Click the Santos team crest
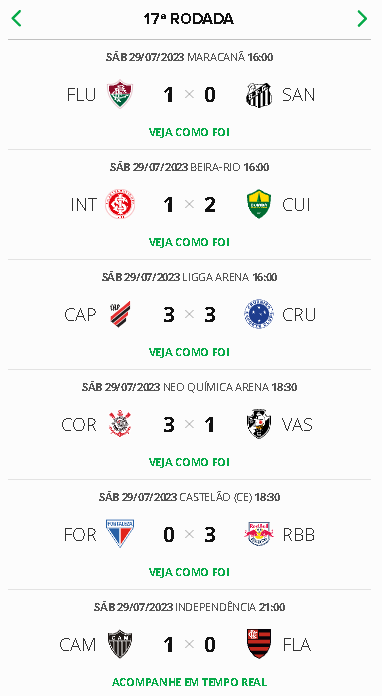This screenshot has height=696, width=382. pyautogui.click(x=259, y=95)
